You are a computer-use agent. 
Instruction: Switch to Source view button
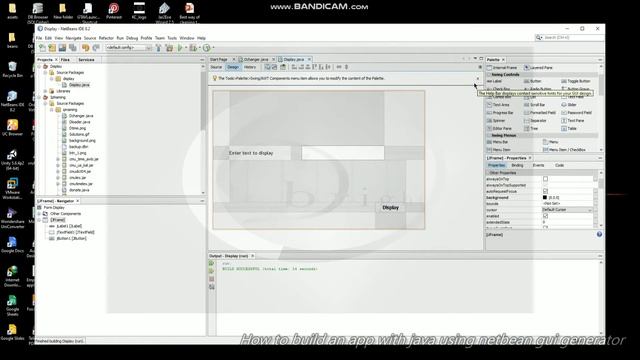(x=216, y=67)
